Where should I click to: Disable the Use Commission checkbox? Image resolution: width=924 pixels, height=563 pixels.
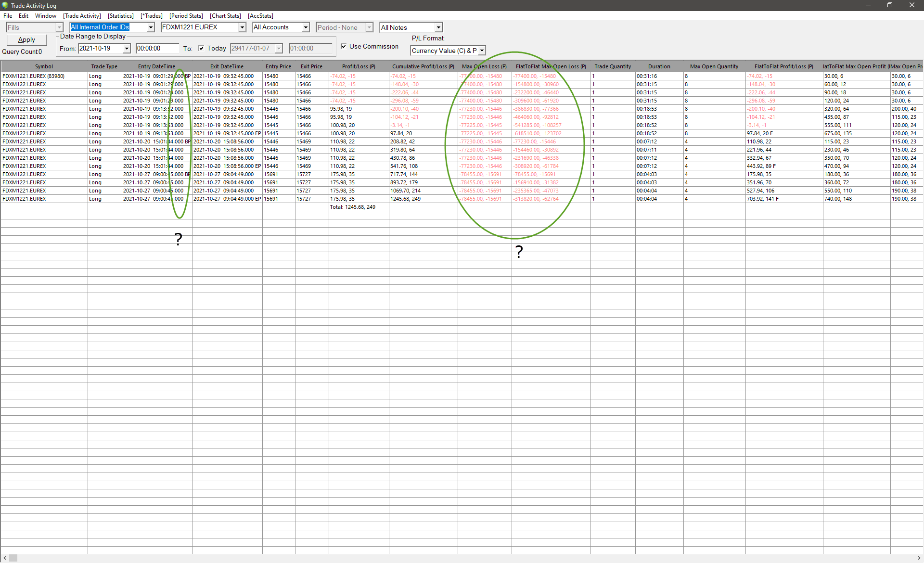click(344, 46)
